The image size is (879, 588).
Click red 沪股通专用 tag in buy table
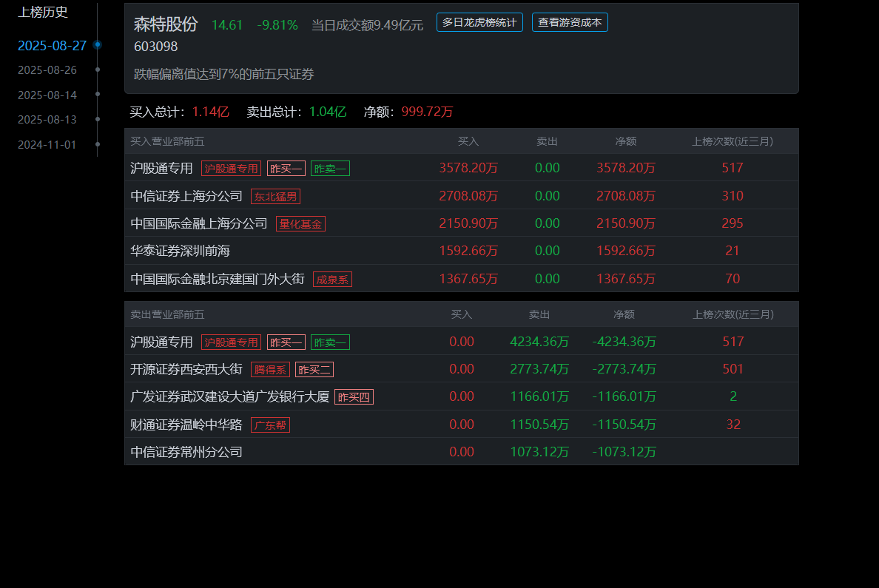pyautogui.click(x=231, y=168)
